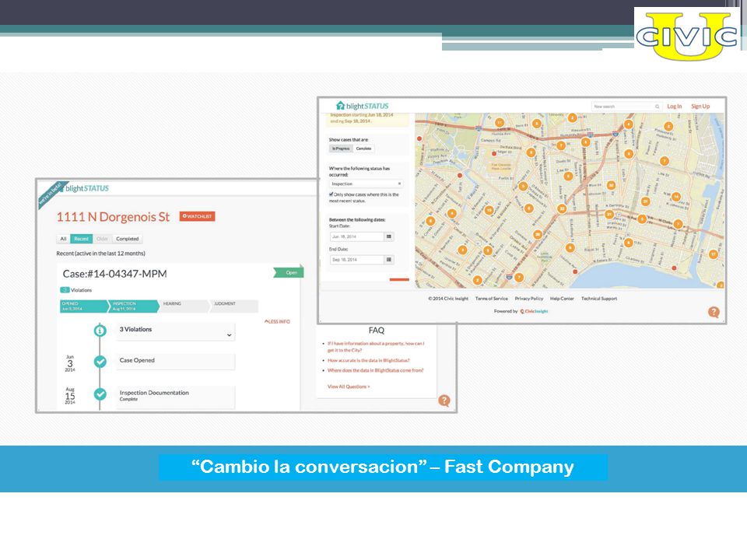
Task: Click the 1111 N Dorgenois St address heading
Action: click(x=113, y=217)
